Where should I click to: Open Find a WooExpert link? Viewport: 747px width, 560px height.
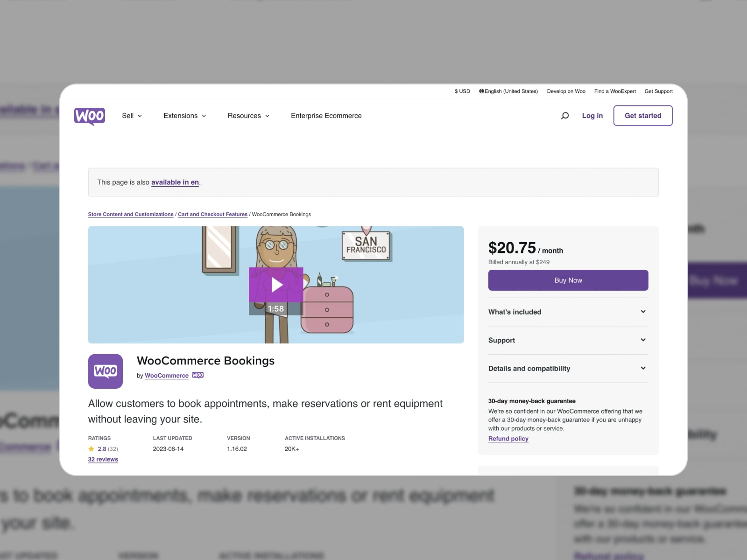pyautogui.click(x=615, y=91)
